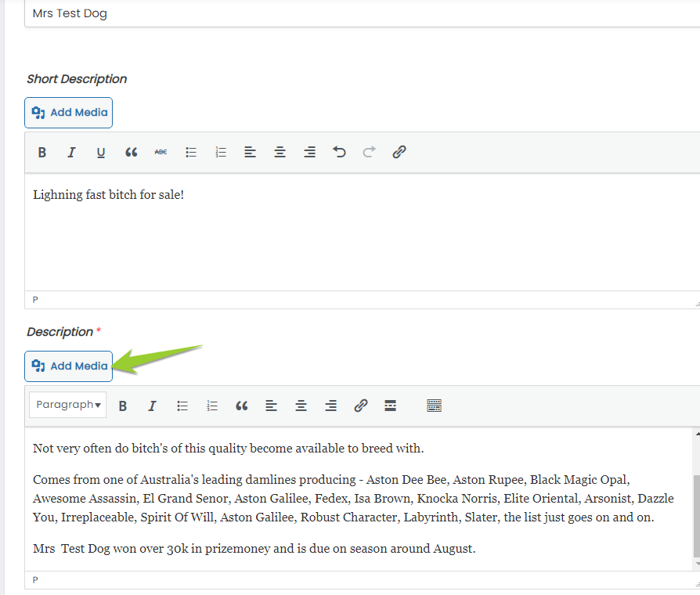Insert numbered list in Description toolbar

(212, 406)
